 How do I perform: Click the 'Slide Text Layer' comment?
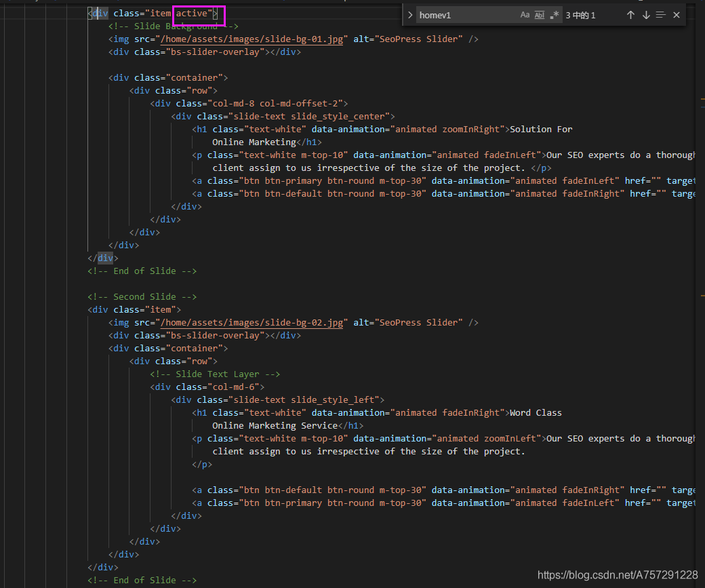(215, 374)
